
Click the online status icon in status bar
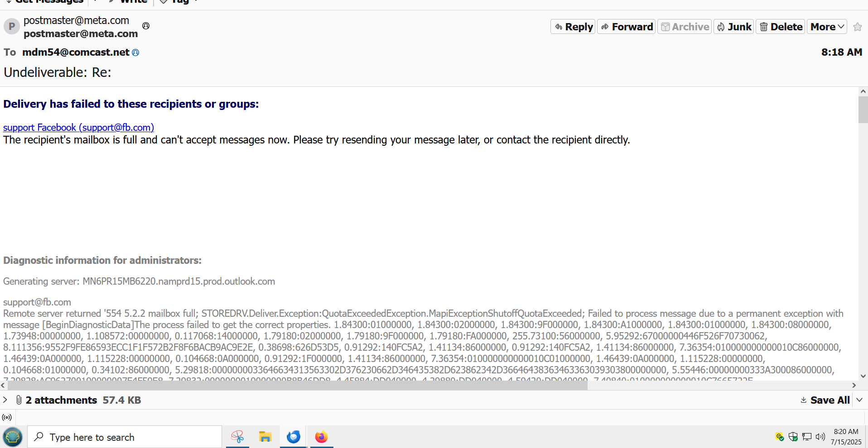coord(7,417)
